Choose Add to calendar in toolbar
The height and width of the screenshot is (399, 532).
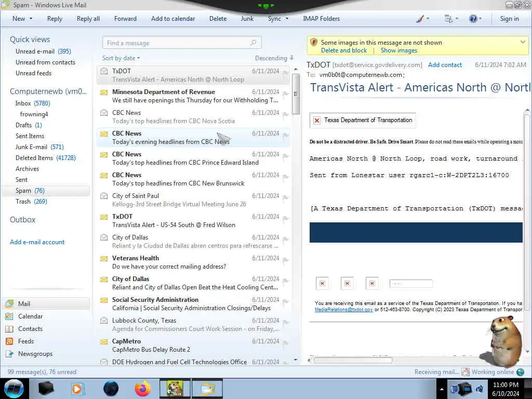point(173,19)
